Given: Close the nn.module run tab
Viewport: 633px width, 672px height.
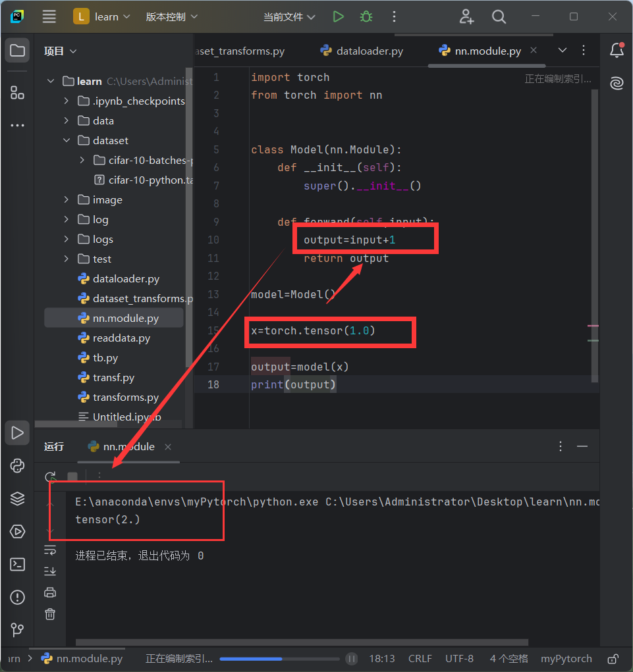Looking at the screenshot, I should (168, 446).
